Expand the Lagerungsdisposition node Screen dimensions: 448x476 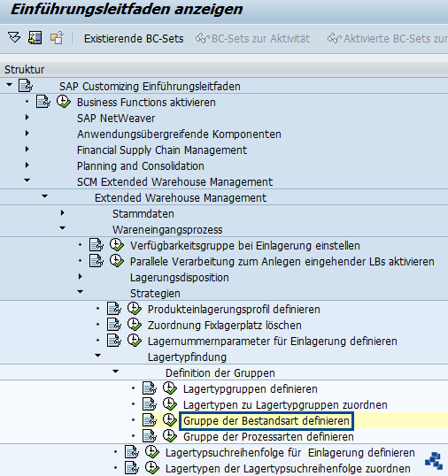point(81,277)
